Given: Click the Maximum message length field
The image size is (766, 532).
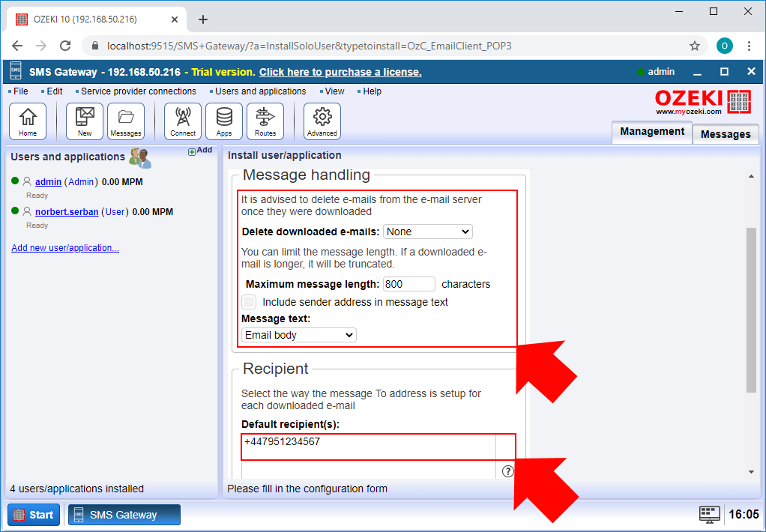Looking at the screenshot, I should tap(409, 284).
